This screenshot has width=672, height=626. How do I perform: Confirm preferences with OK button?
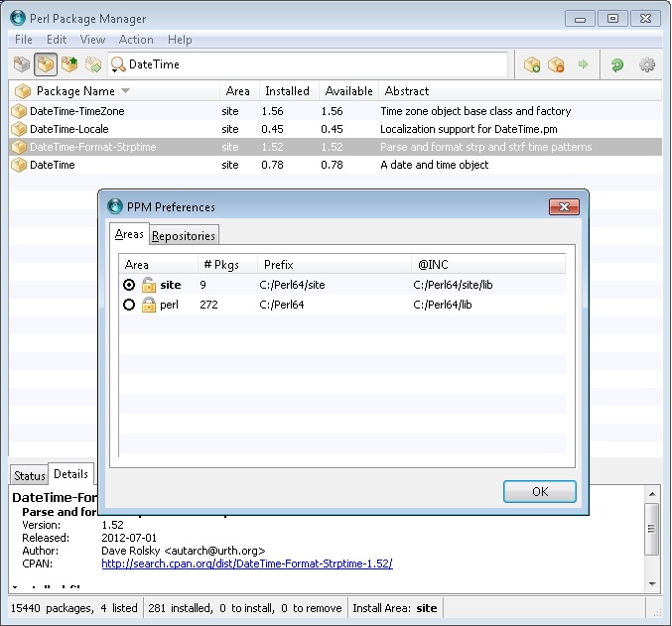[x=540, y=491]
